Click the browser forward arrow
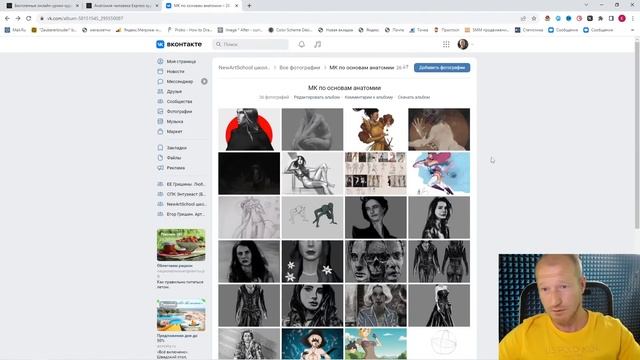Image resolution: width=640 pixels, height=360 pixels. (x=18, y=18)
